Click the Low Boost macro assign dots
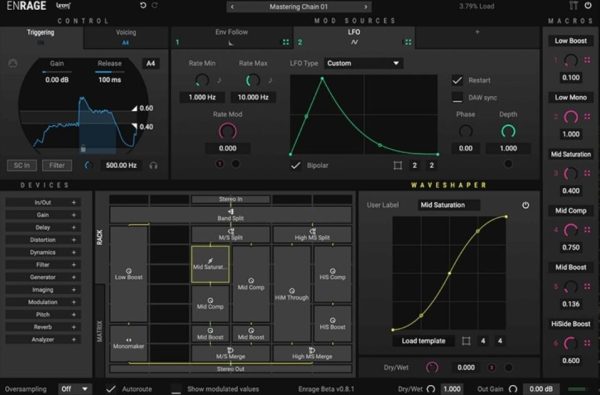Screen dimensions: 600x395 tap(587, 60)
